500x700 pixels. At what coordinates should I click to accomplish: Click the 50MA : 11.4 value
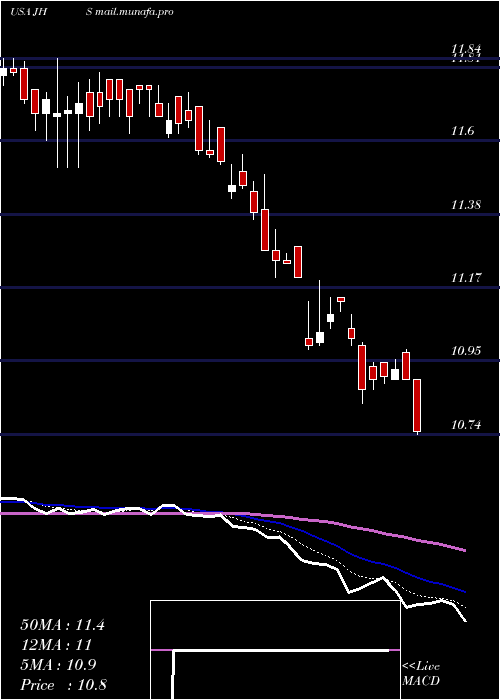coord(62,625)
